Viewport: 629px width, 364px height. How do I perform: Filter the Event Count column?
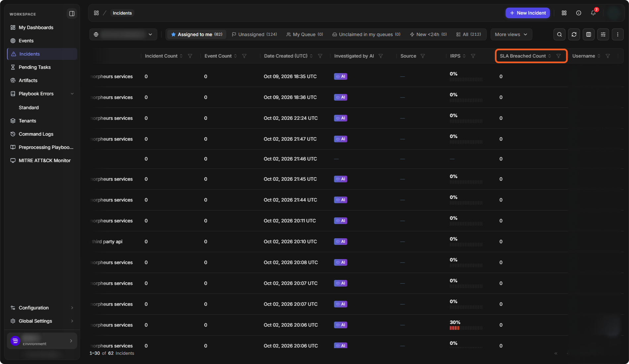coord(244,56)
